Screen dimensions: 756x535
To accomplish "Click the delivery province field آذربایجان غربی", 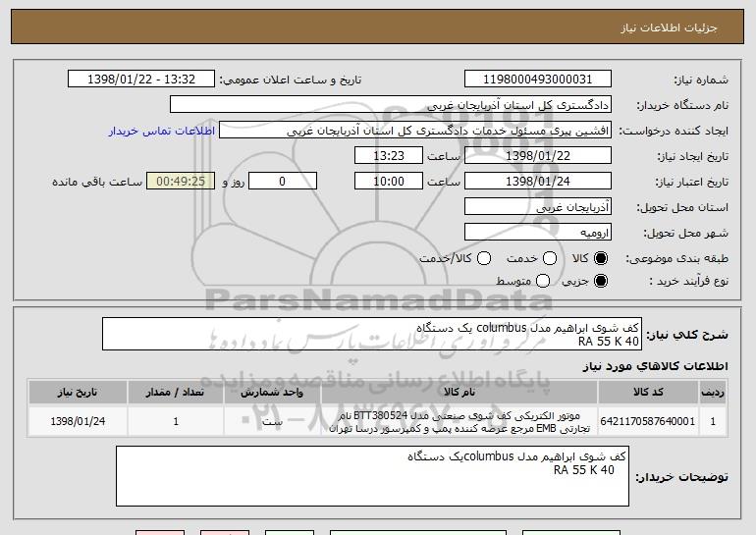I will coord(538,207).
